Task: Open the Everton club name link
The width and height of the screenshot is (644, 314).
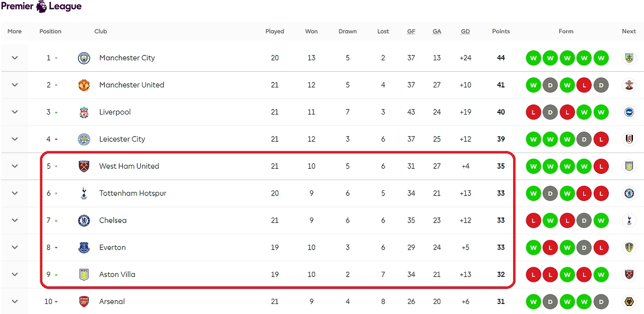Action: click(x=112, y=248)
